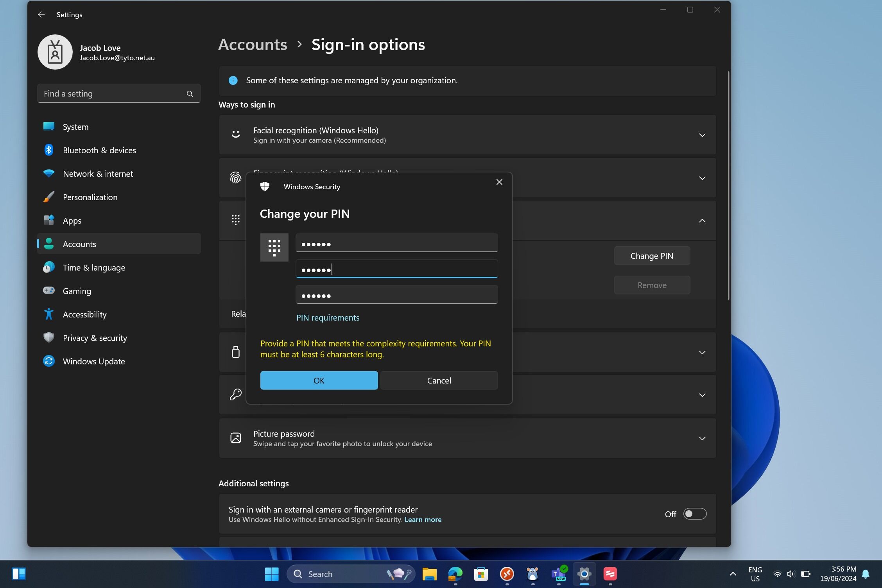Click the fingerprint recognition icon
The width and height of the screenshot is (882, 588).
[235, 178]
